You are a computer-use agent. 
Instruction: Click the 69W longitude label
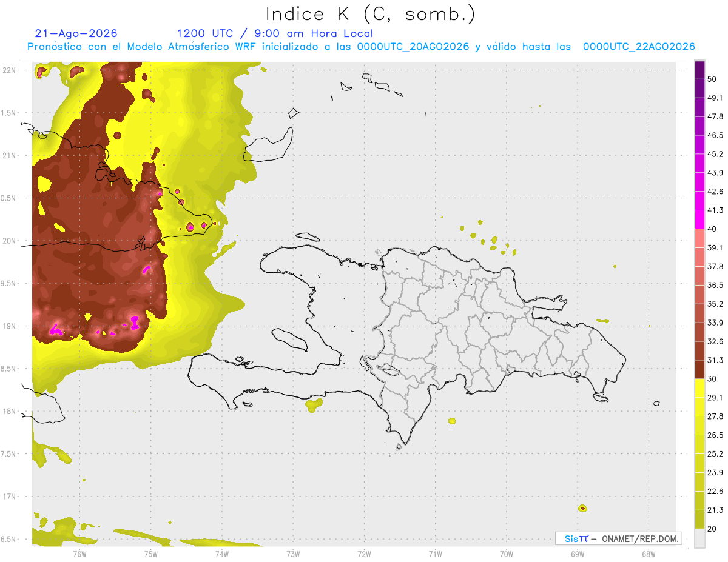(x=578, y=554)
